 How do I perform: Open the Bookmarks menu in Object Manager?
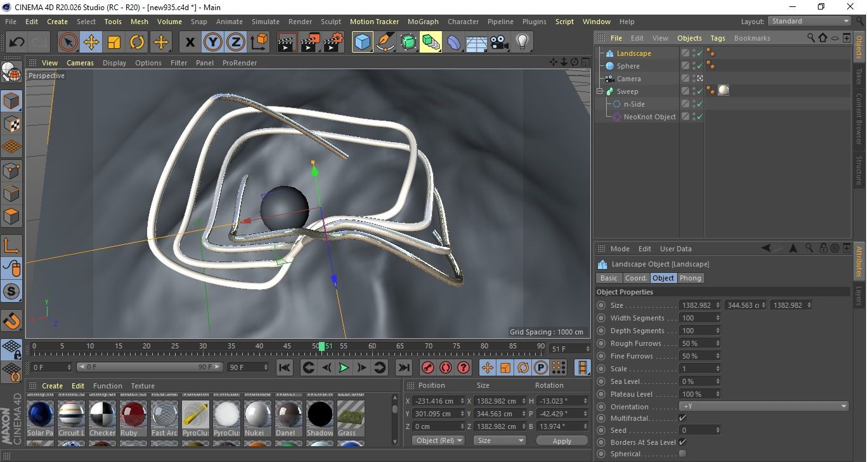pyautogui.click(x=752, y=38)
